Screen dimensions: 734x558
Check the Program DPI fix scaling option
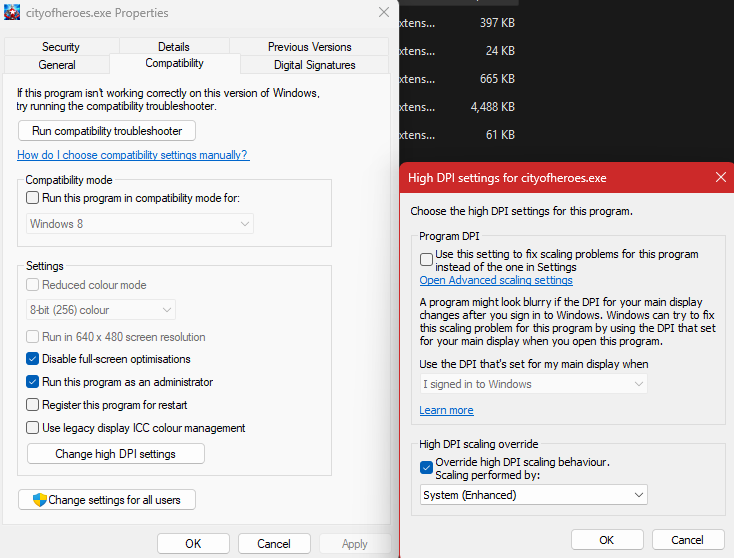coord(427,258)
